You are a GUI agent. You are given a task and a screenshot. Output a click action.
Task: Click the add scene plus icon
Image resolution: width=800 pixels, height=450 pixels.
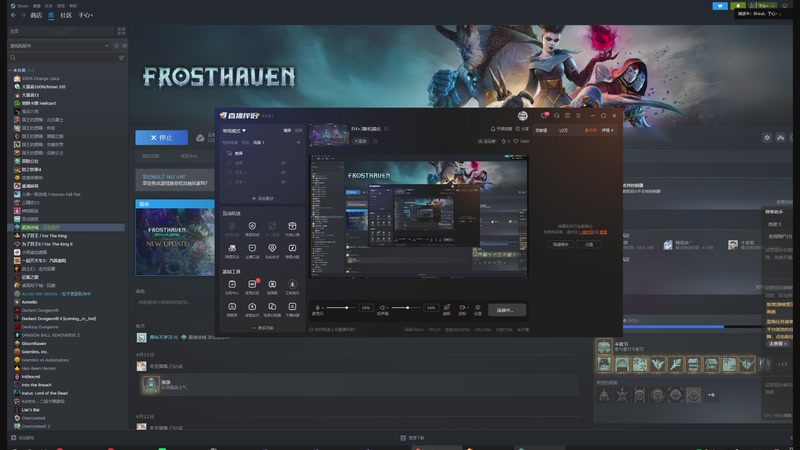coord(298,143)
